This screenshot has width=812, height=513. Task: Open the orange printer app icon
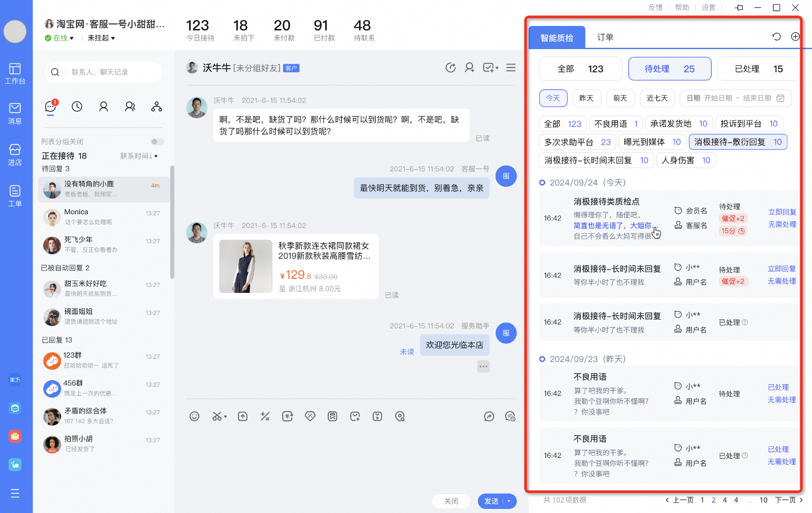pyautogui.click(x=15, y=437)
